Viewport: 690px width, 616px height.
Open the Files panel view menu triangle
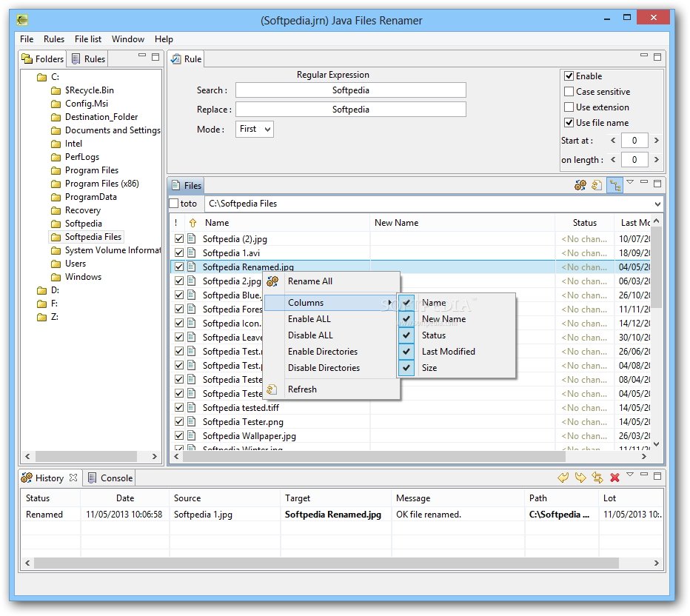[630, 181]
